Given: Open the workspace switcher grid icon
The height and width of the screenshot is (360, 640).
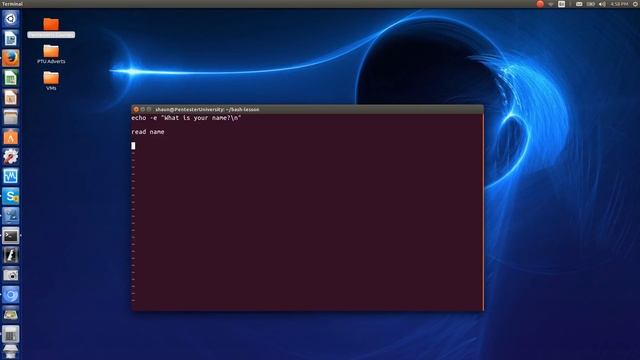Looking at the screenshot, I should point(11,334).
